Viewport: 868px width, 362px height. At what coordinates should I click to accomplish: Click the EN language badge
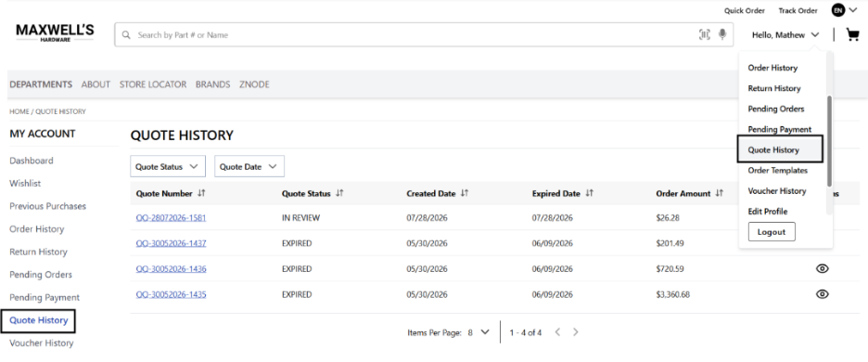pos(838,10)
